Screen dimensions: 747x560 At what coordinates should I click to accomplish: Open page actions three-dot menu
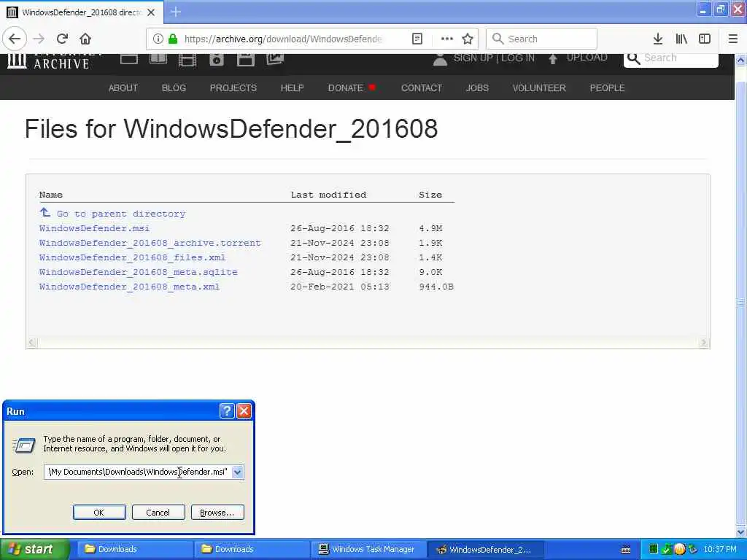point(447,39)
